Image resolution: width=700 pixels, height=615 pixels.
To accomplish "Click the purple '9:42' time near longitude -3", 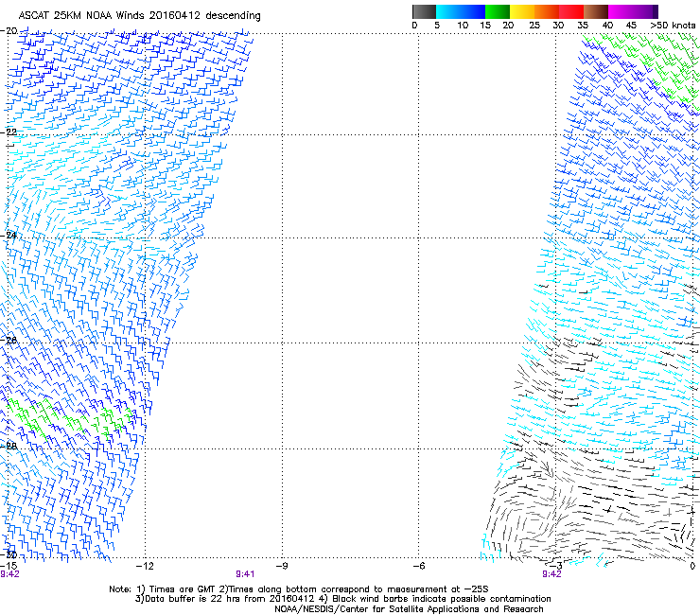I will point(551,574).
